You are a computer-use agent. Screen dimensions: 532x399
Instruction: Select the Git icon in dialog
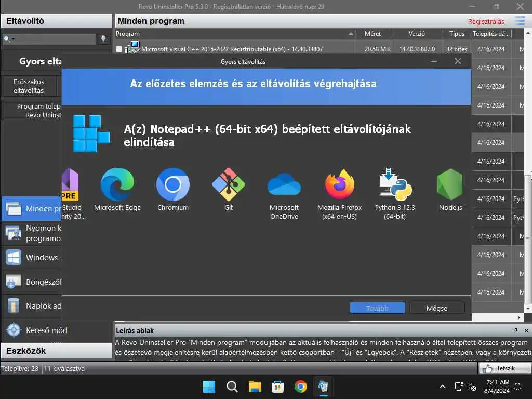(x=229, y=184)
